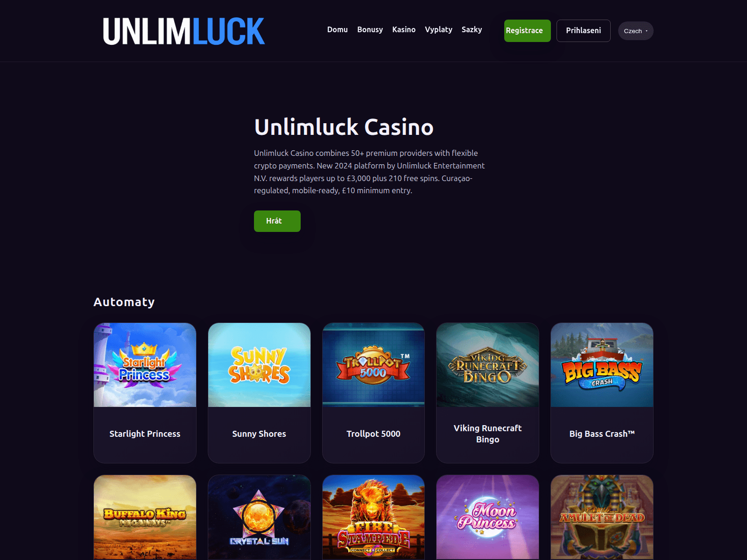Viewport: 747px width, 560px height.
Task: Click the green Hrát button
Action: [x=277, y=221]
